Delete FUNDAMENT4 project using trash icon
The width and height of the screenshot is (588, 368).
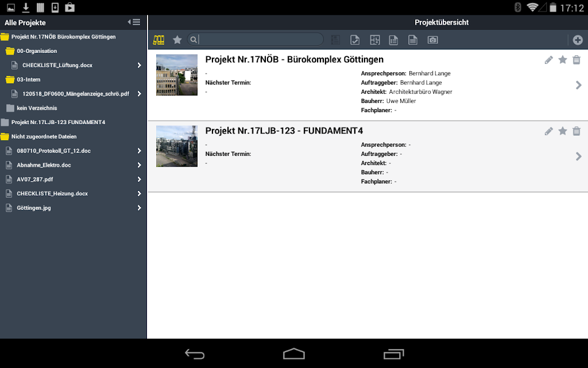(x=577, y=131)
